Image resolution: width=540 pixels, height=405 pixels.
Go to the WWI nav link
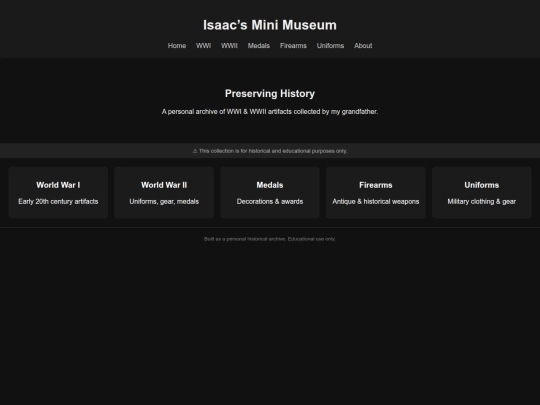(x=204, y=46)
